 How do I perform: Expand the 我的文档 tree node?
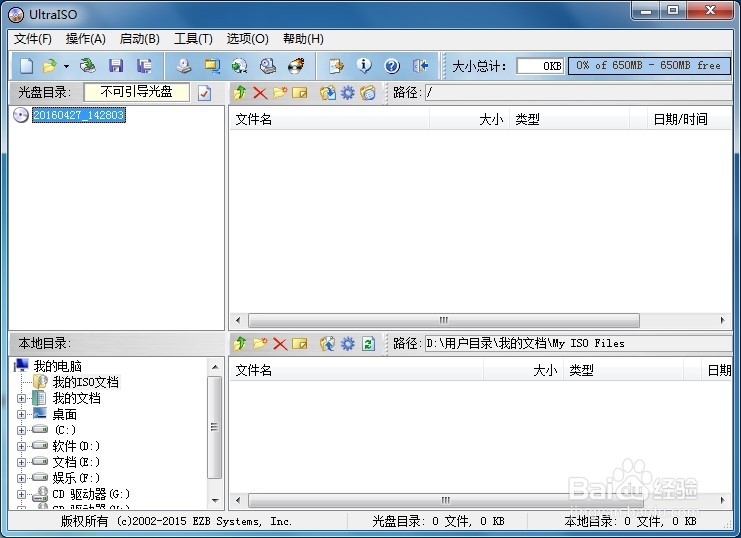coord(21,399)
